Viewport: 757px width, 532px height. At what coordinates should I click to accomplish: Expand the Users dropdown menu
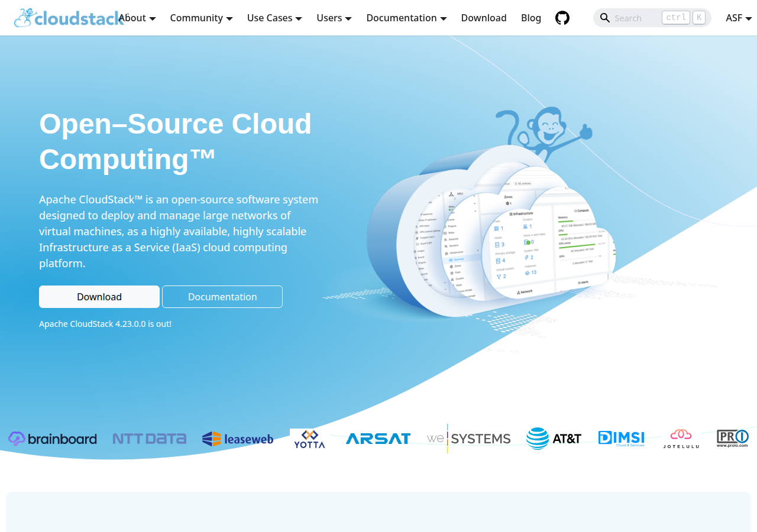(334, 18)
